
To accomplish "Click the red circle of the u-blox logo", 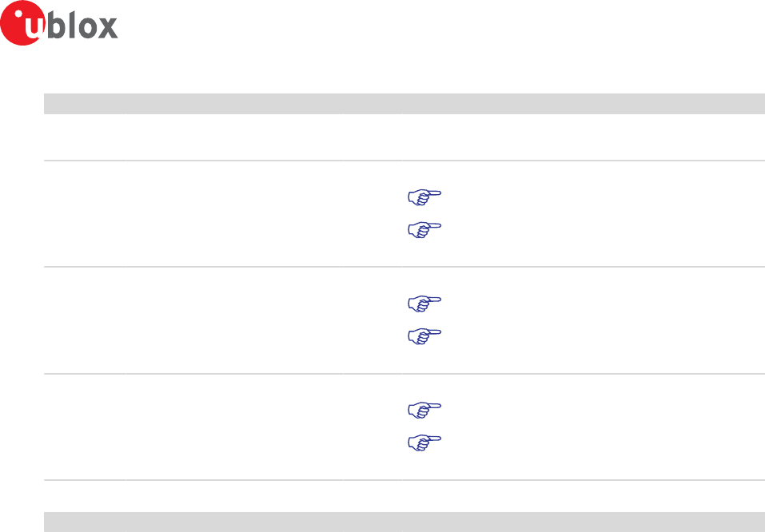I will pyautogui.click(x=22, y=23).
